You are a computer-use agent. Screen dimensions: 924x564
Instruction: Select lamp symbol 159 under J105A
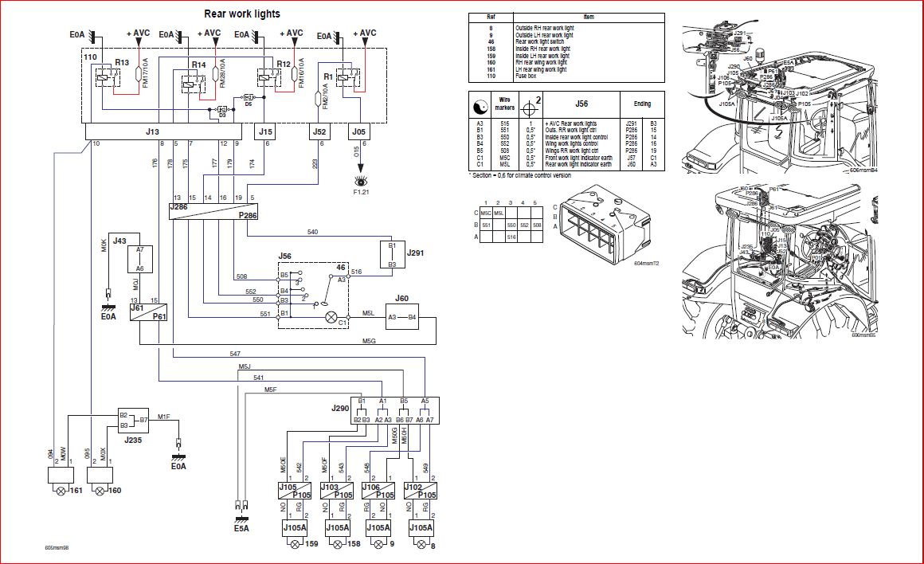295,544
